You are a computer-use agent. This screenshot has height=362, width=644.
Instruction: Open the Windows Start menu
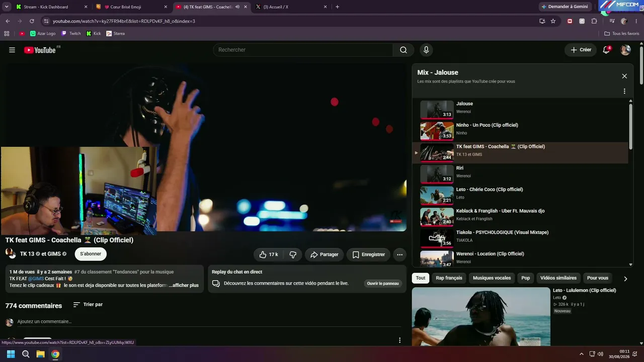point(11,354)
